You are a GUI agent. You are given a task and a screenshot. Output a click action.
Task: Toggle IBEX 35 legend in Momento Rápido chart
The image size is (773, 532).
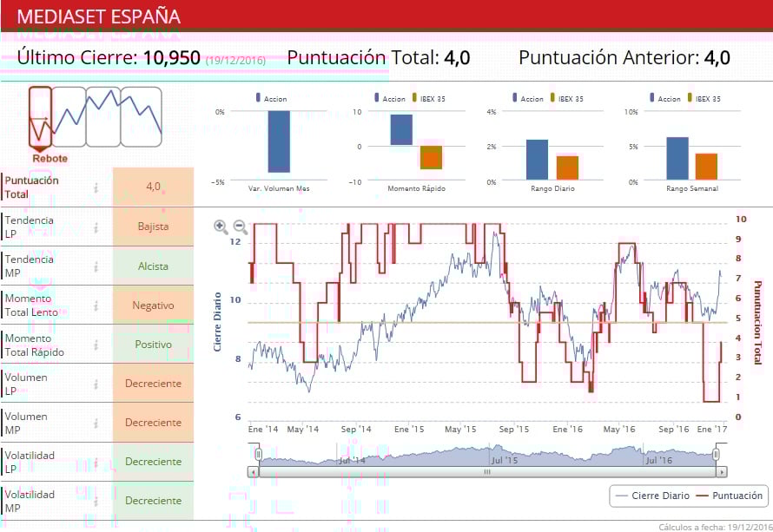428,99
